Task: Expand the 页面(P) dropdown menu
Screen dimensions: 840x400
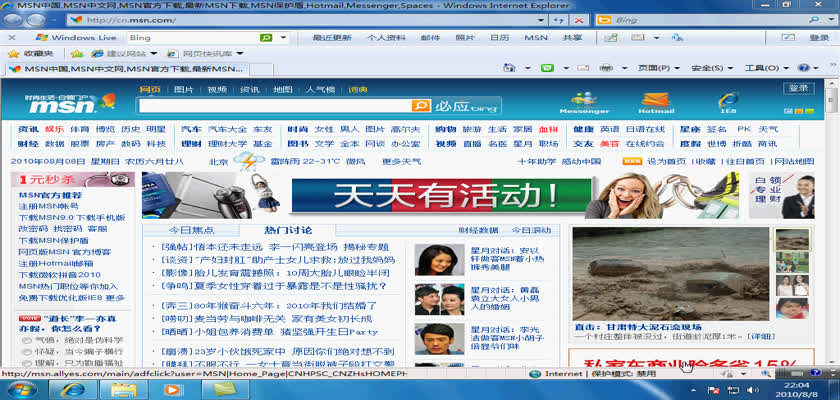Action: point(653,68)
